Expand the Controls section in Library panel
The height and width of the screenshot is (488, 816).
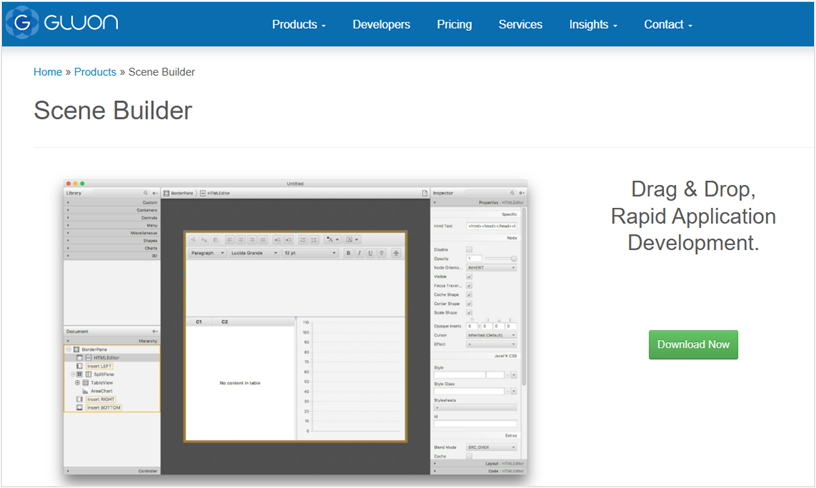pyautogui.click(x=111, y=218)
